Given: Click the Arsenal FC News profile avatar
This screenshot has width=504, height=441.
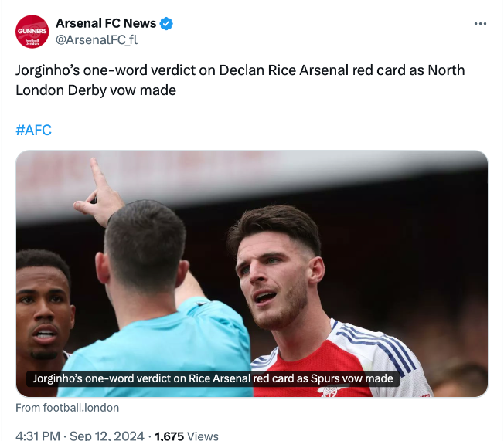Looking at the screenshot, I should tap(32, 32).
